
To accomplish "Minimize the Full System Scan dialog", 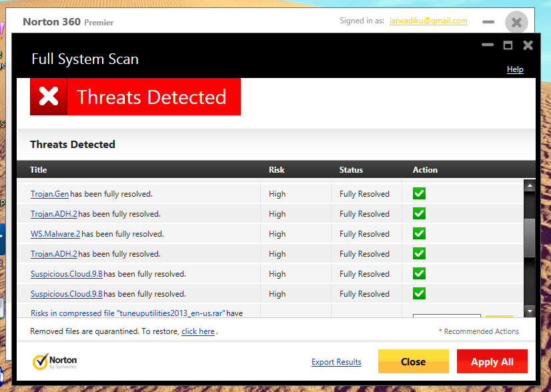I will pyautogui.click(x=488, y=45).
